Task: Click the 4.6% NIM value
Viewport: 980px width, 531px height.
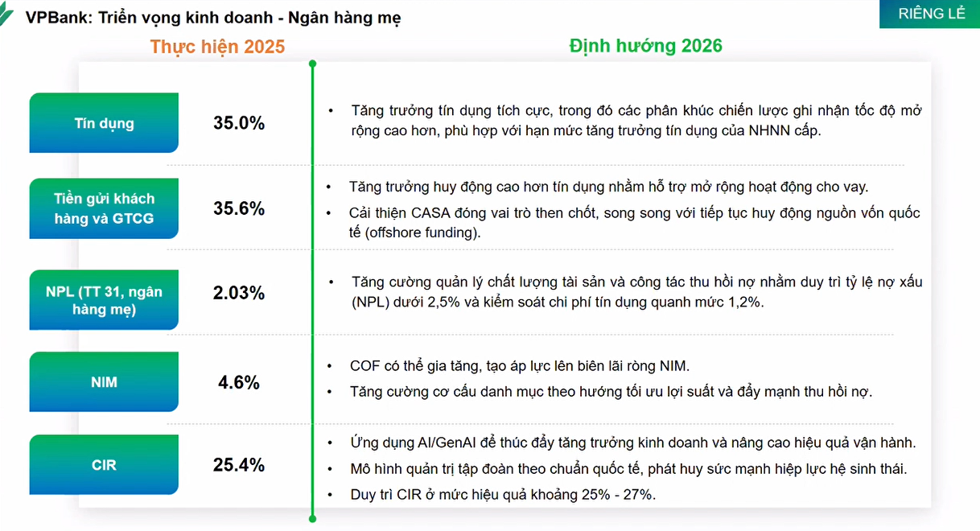Action: [x=239, y=382]
